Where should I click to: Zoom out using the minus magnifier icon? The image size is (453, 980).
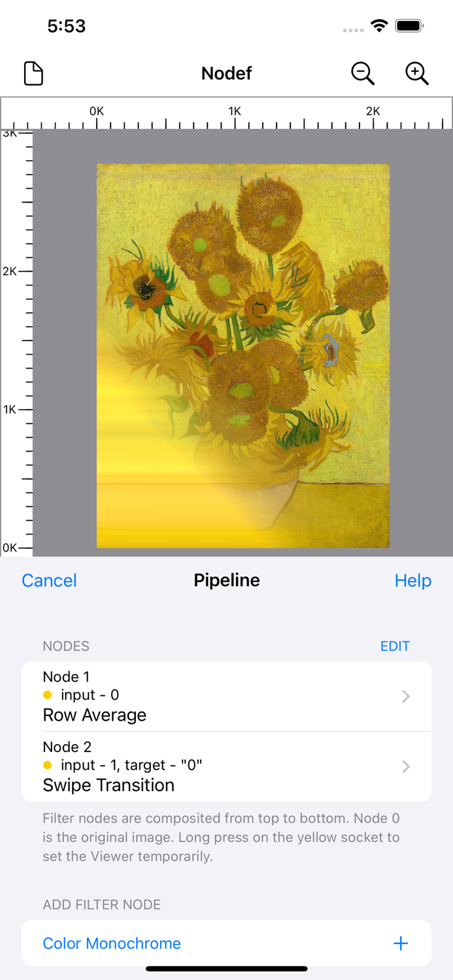[x=363, y=73]
